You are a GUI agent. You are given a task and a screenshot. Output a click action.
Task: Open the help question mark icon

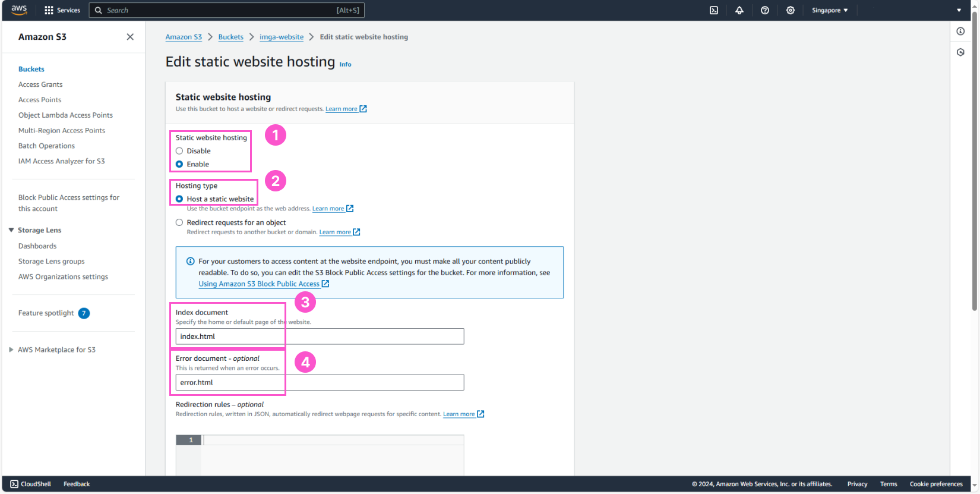[x=765, y=10]
